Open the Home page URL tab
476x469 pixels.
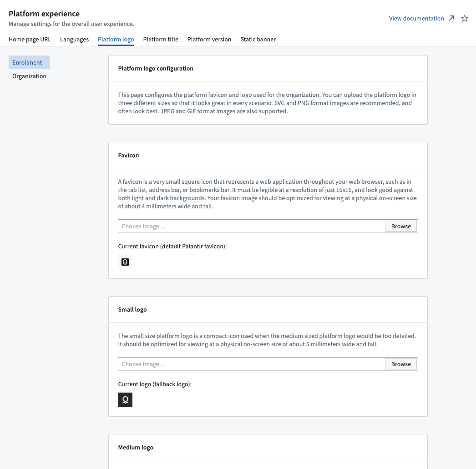[x=30, y=39]
